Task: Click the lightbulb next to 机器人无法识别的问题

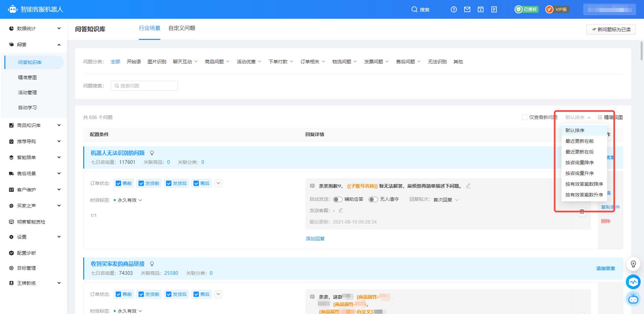Action: (152, 153)
